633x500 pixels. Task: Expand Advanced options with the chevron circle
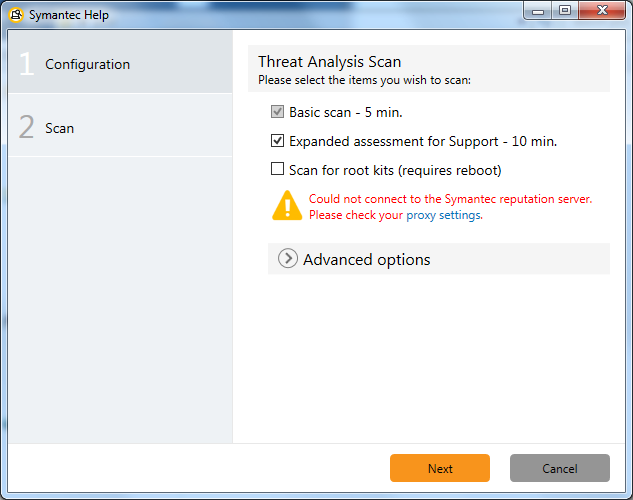288,259
